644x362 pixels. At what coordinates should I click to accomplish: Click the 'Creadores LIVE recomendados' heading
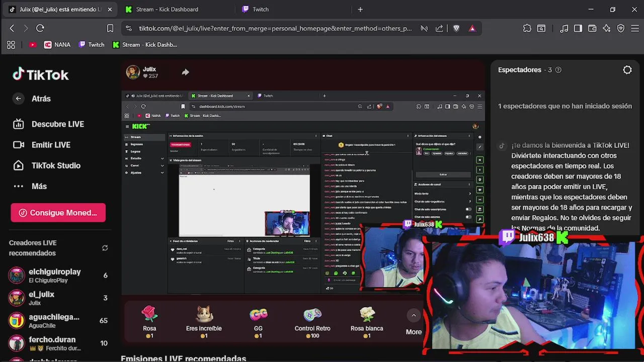(x=33, y=248)
